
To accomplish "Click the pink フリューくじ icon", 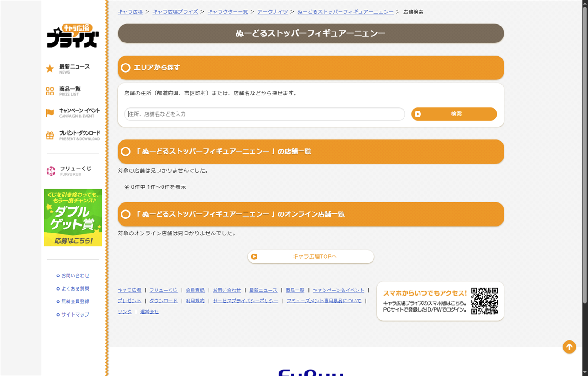I will pos(51,171).
